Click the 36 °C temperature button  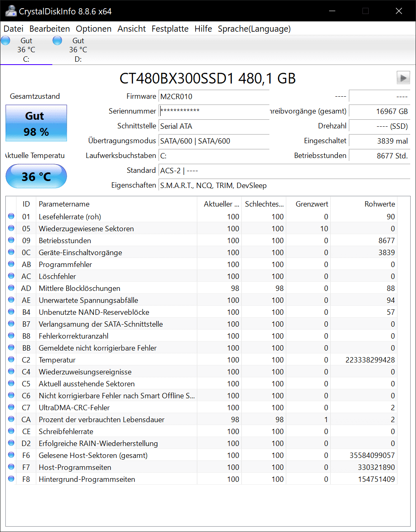pos(36,176)
